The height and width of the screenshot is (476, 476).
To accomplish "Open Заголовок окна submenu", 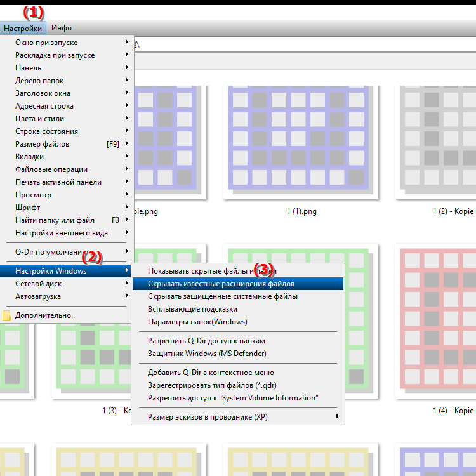I will click(67, 93).
